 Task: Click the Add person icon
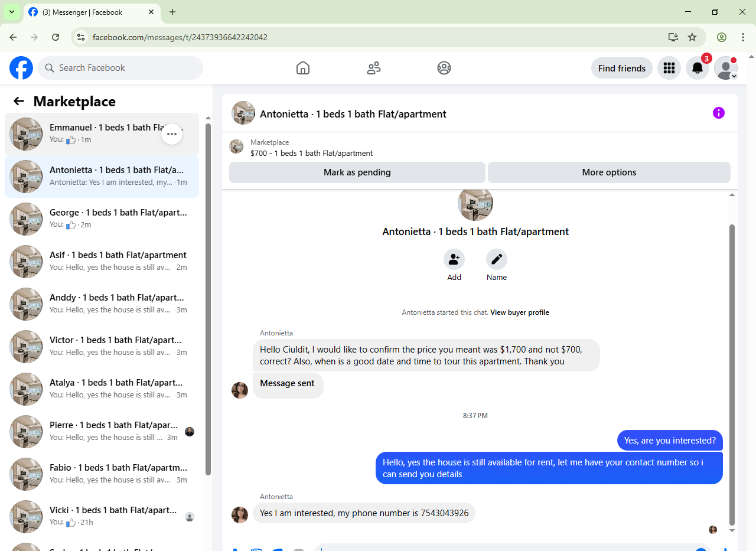coord(454,259)
